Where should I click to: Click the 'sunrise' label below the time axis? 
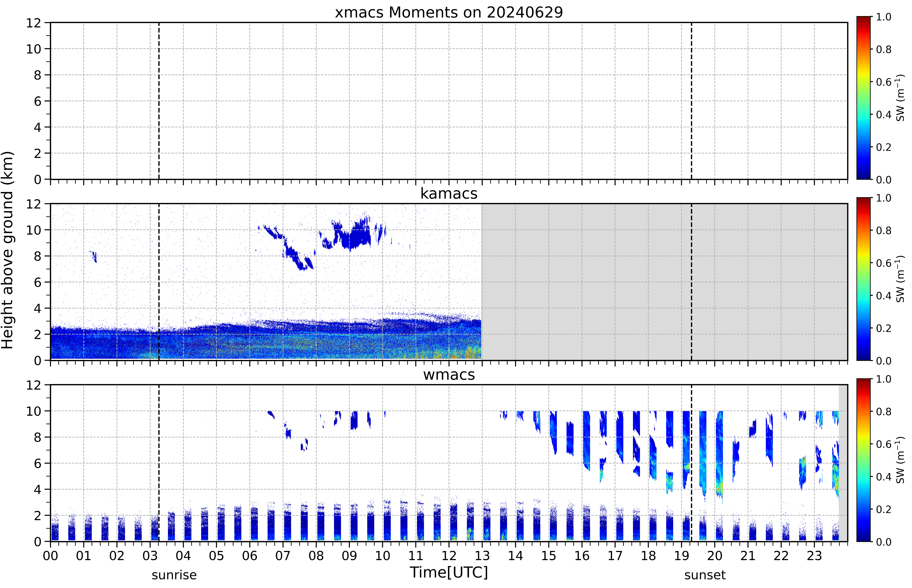174,575
